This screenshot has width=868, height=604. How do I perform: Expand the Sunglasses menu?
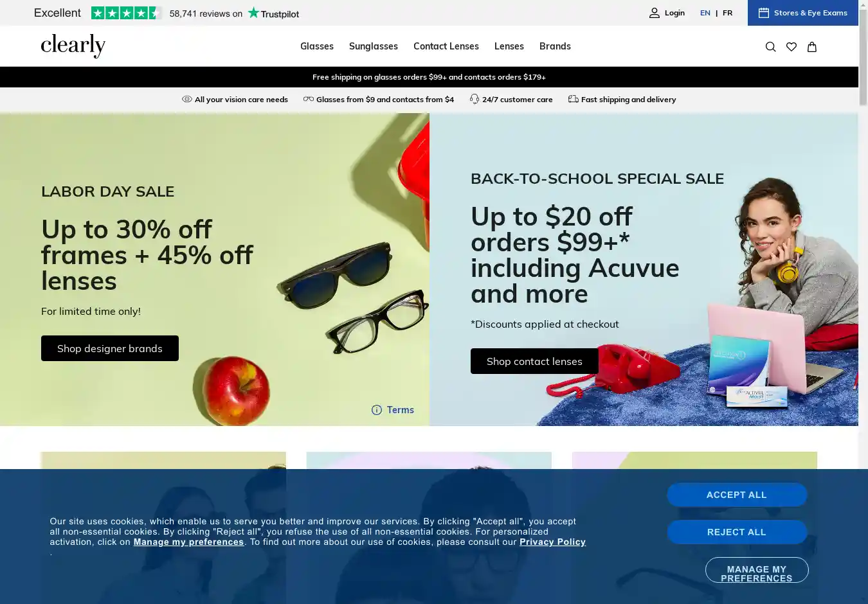point(374,46)
